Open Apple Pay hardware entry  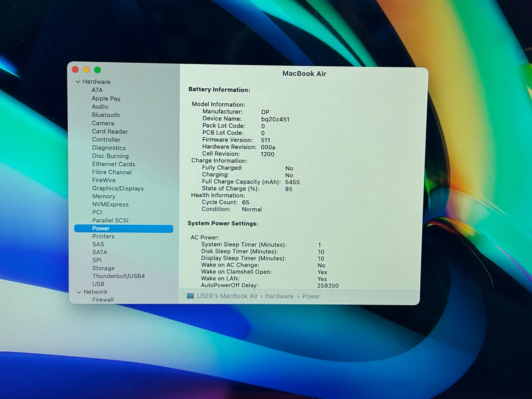pyautogui.click(x=106, y=98)
